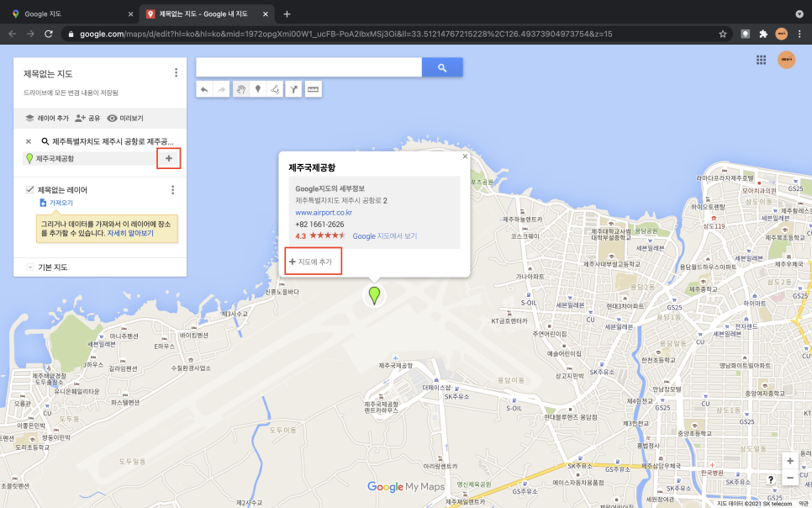
Task: Click into the map search field
Action: click(x=308, y=67)
